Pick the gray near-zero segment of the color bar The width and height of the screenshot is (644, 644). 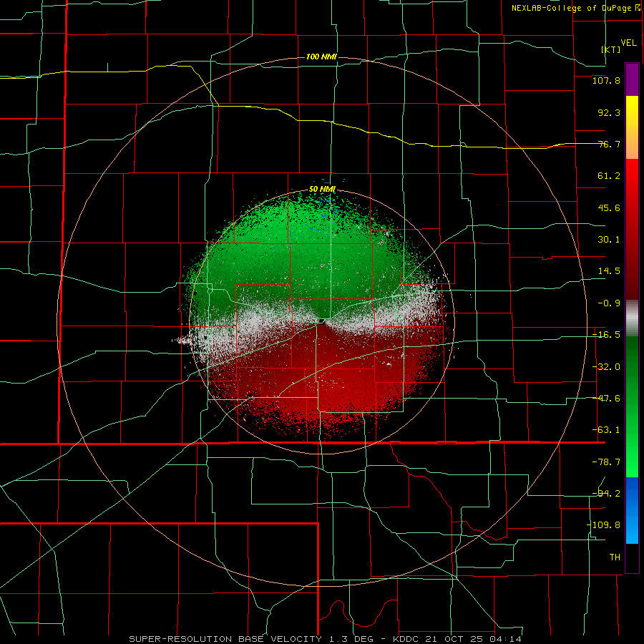click(632, 318)
